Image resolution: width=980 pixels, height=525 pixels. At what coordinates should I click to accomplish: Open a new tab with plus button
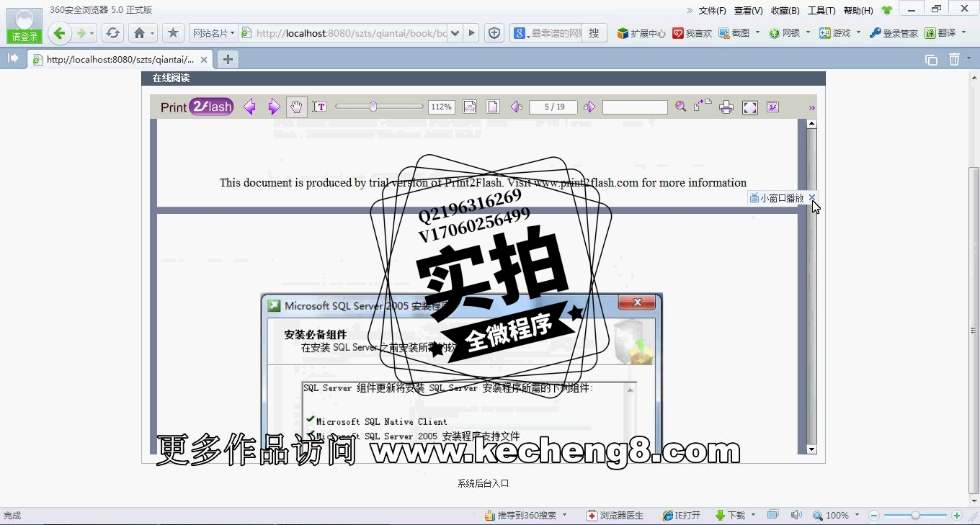(228, 60)
